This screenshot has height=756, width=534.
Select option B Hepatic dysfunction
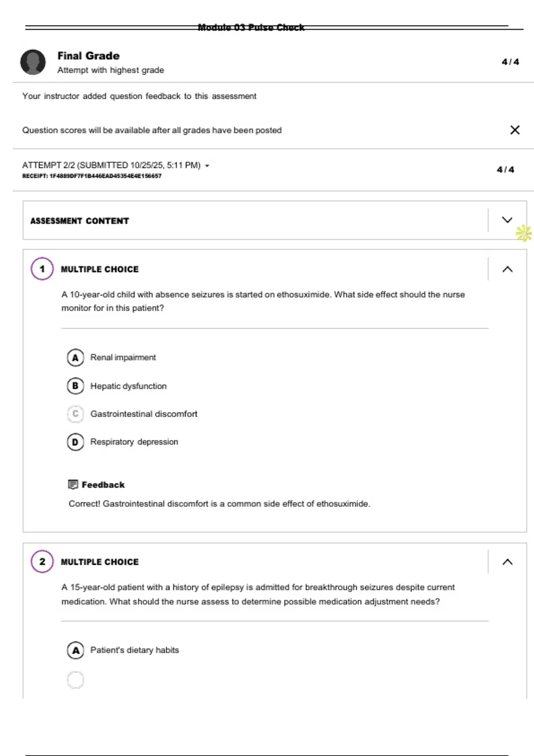76,386
